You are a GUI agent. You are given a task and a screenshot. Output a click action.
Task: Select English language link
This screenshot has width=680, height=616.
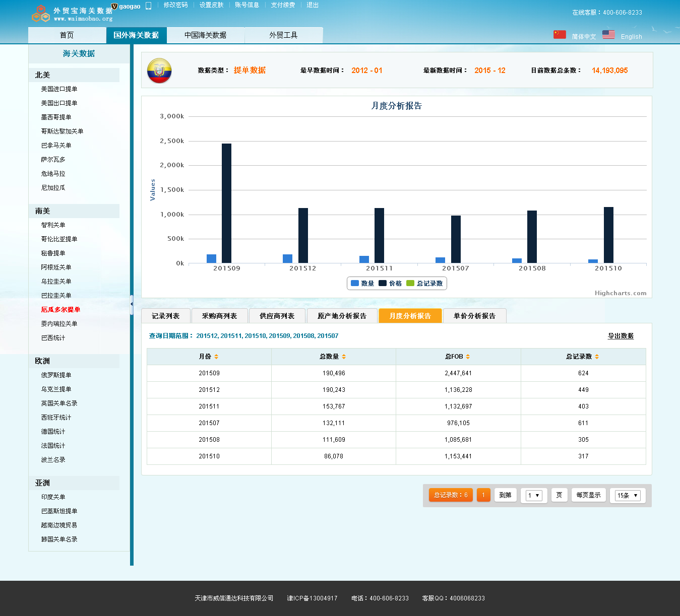[632, 37]
